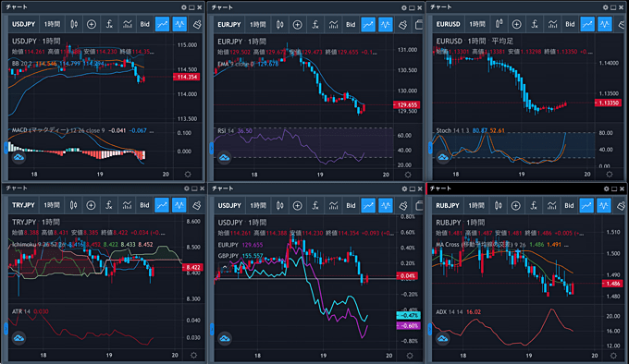Image resolution: width=629 pixels, height=364 pixels.
Task: Select the 'RSI 14' indicator legend
Action: 226,131
